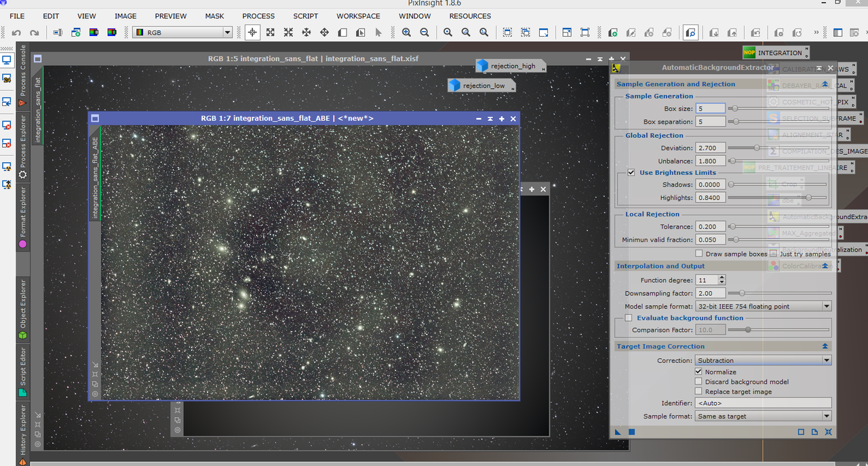This screenshot has height=466, width=868.
Task: Open the SCRIPT menu
Action: pos(306,16)
